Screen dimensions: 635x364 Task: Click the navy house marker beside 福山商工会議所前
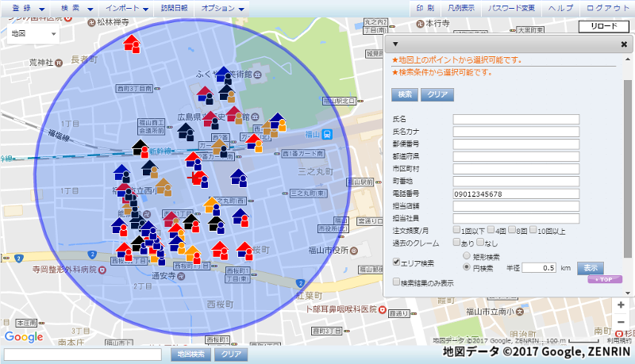[186, 132]
